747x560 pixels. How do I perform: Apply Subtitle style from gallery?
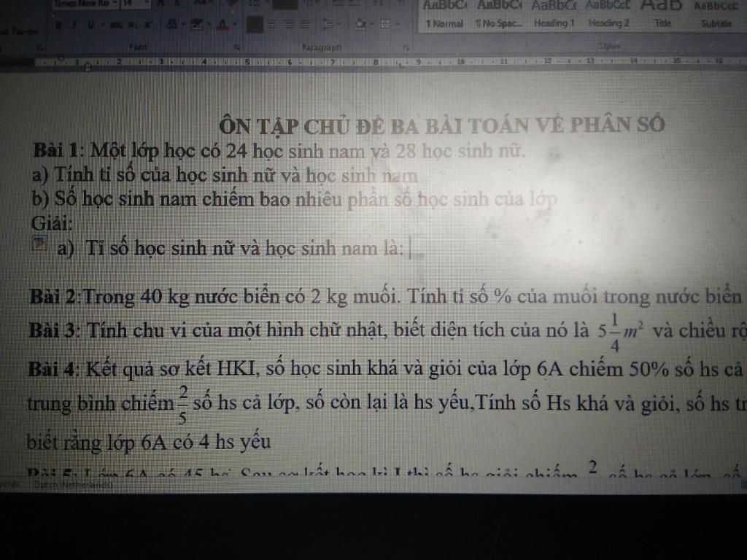(x=716, y=15)
